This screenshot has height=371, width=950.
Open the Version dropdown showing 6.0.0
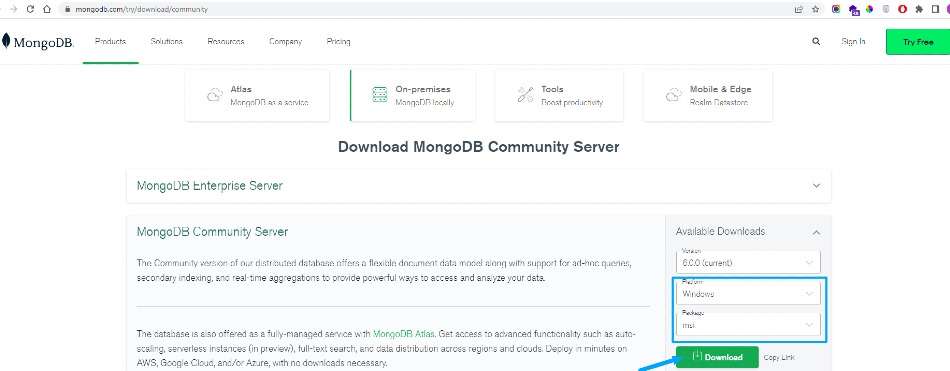tap(748, 262)
